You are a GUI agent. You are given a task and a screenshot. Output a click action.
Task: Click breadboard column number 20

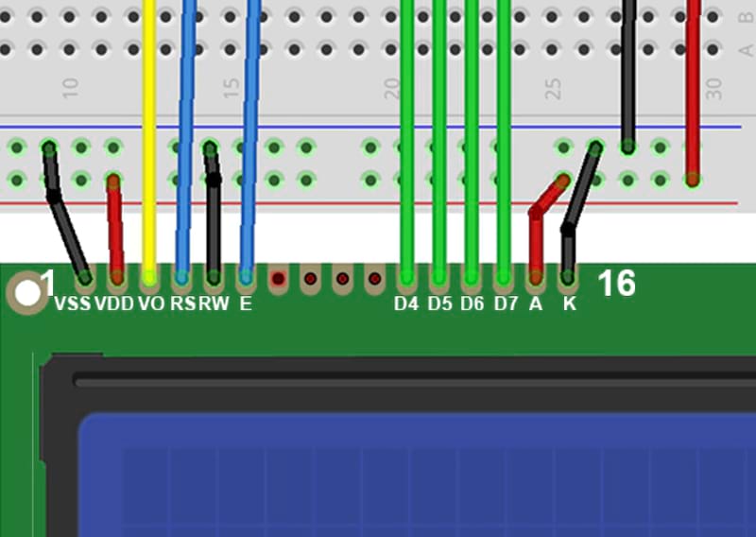click(392, 88)
